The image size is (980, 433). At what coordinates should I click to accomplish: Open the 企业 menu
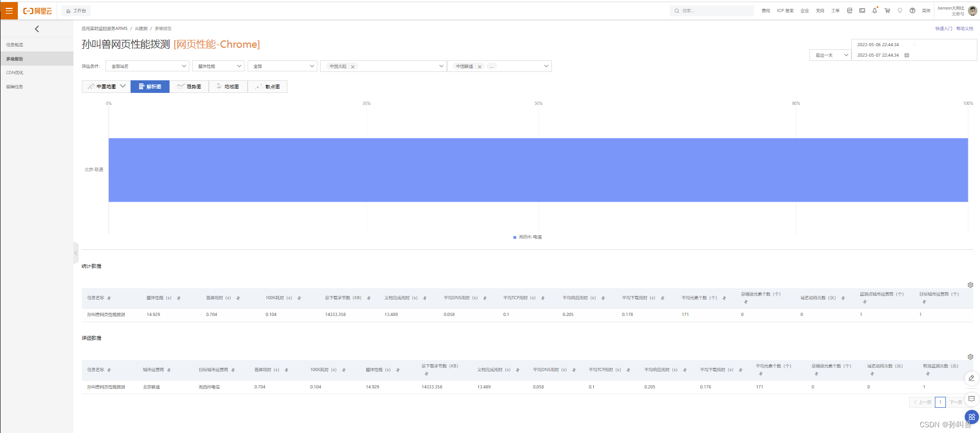coord(804,10)
